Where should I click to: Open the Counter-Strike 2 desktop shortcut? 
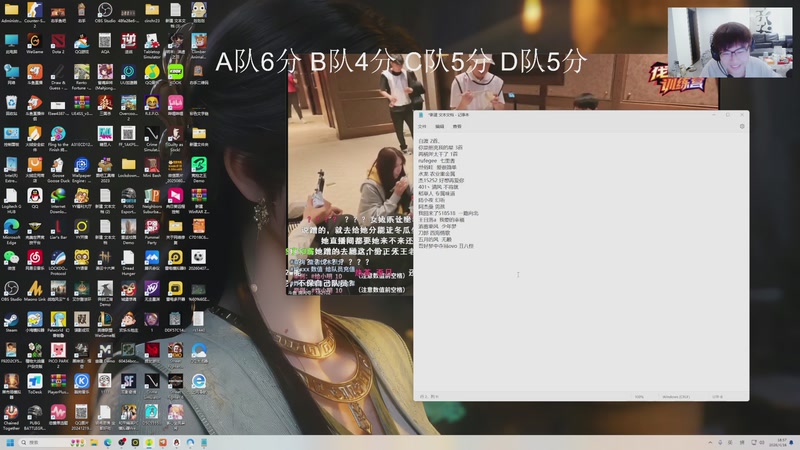point(35,13)
